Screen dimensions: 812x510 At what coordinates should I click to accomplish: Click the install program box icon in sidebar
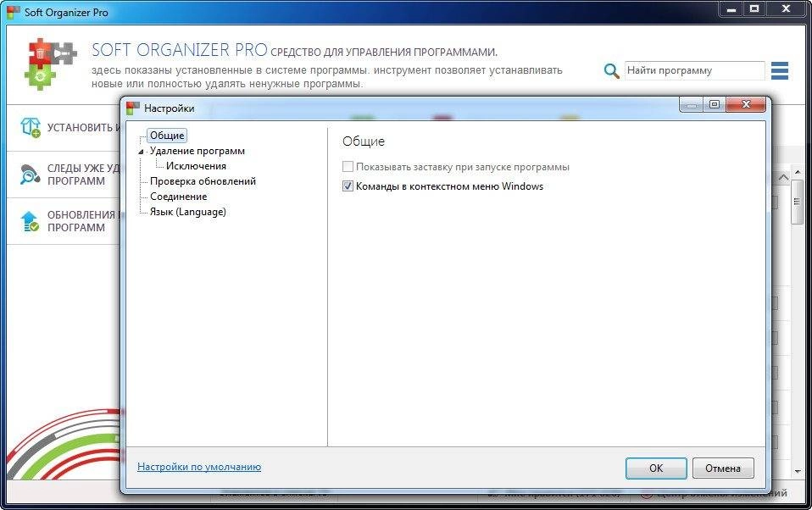click(30, 127)
